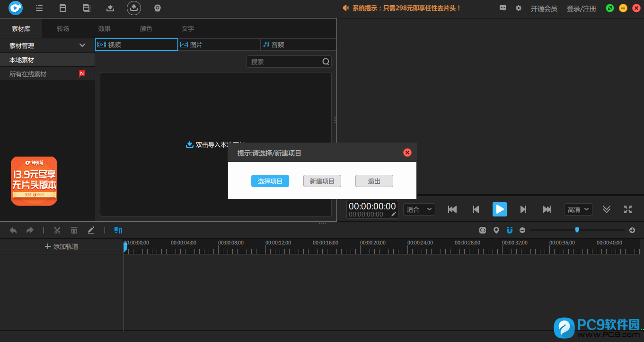Open the settings gear icon
The height and width of the screenshot is (342, 644).
point(519,8)
